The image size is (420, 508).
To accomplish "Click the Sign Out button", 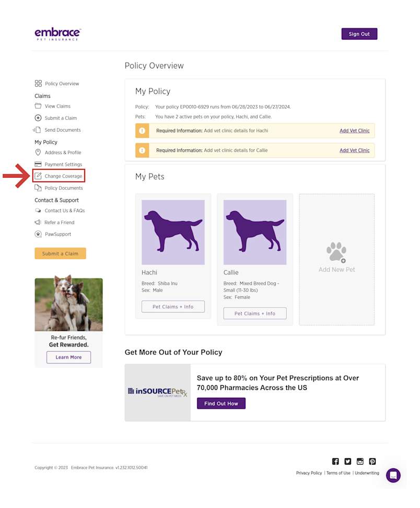I will click(x=359, y=33).
